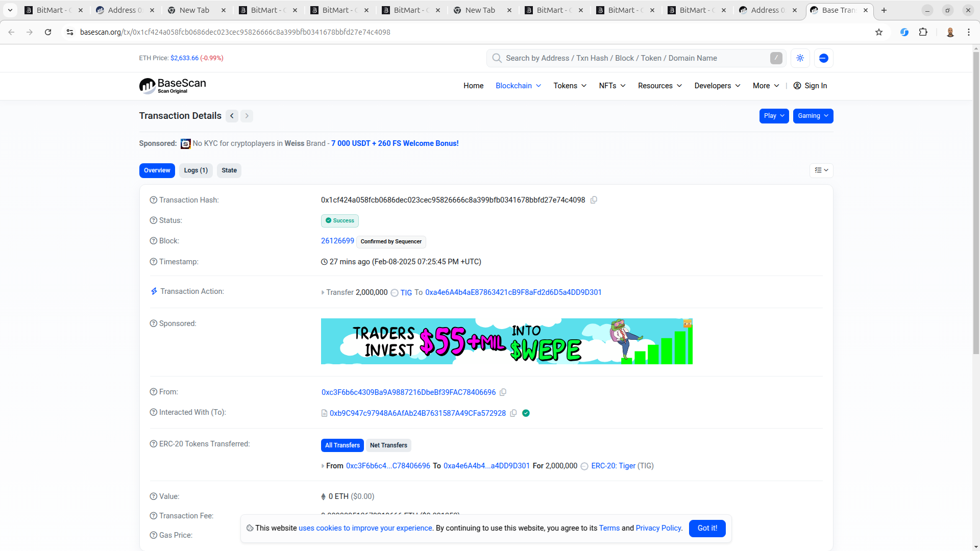Open the Terms link in cookie banner
This screenshot has height=551, width=980.
609,528
